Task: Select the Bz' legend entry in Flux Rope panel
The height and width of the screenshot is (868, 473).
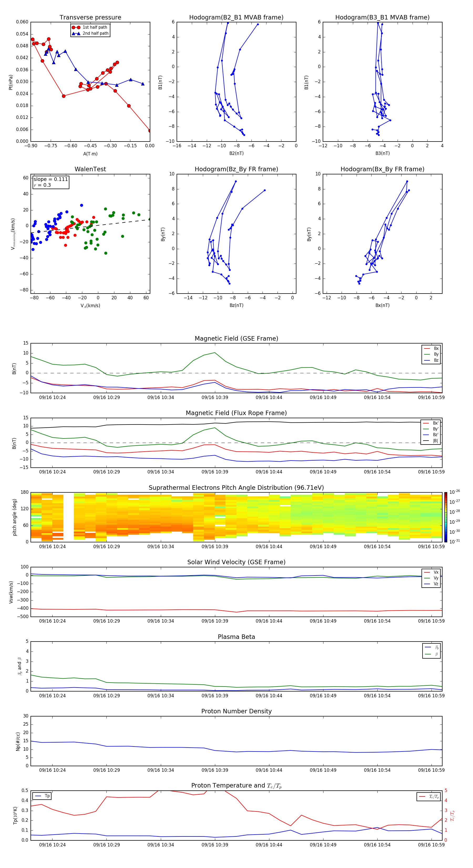Action: (x=431, y=435)
